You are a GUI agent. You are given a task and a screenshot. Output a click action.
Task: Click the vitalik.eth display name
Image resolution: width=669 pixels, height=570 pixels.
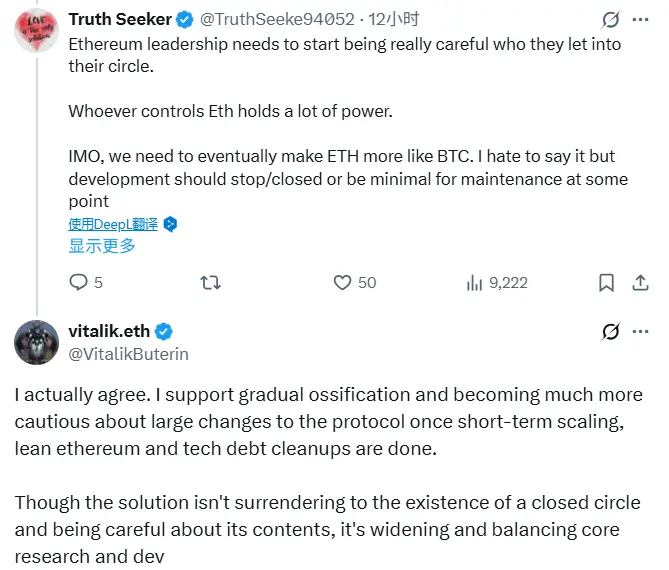pos(108,331)
